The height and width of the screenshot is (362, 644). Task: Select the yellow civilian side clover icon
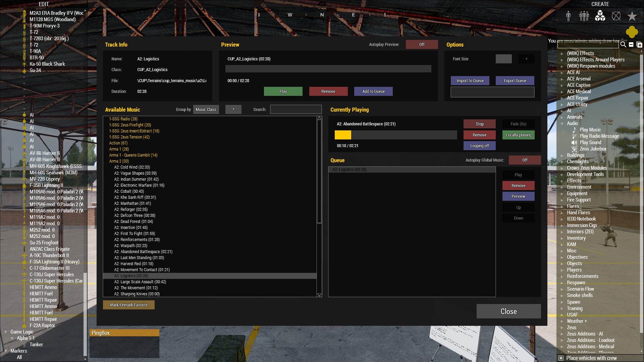632,32
